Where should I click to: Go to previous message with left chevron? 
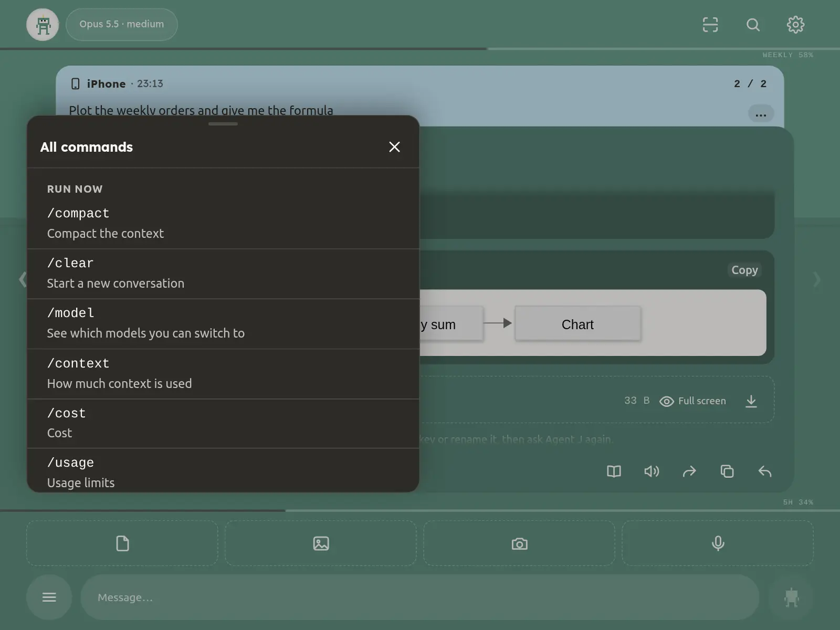[x=23, y=279]
